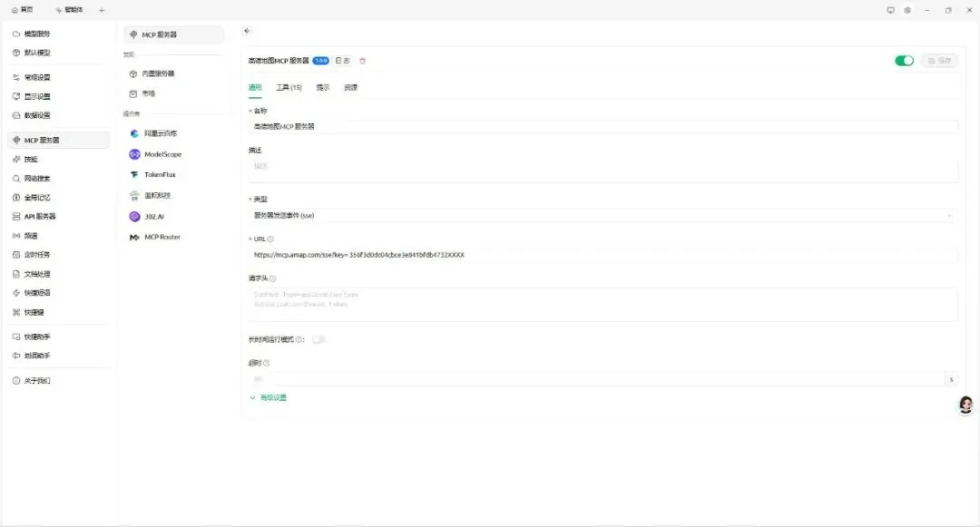Screen dimensions: 980x527
Task: Expand the 高级设置 advanced settings section
Action: (x=268, y=398)
